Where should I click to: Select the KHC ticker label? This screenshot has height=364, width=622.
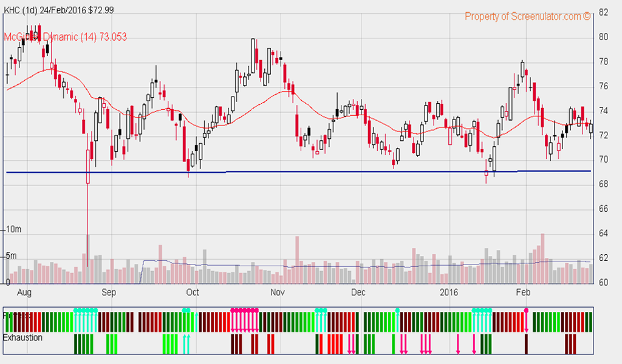click(12, 10)
